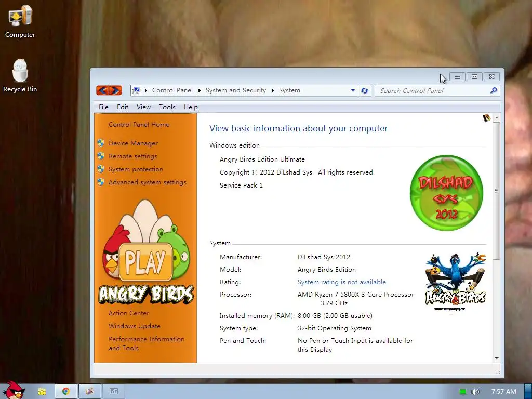Click the DiLshad Sys 2012 green logo
The height and width of the screenshot is (399, 532).
446,193
